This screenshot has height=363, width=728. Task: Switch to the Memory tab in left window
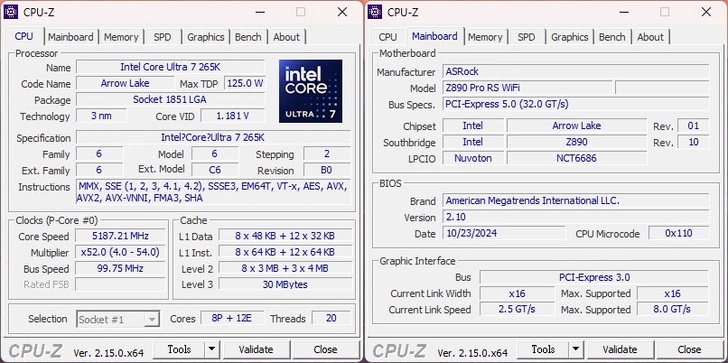point(121,37)
